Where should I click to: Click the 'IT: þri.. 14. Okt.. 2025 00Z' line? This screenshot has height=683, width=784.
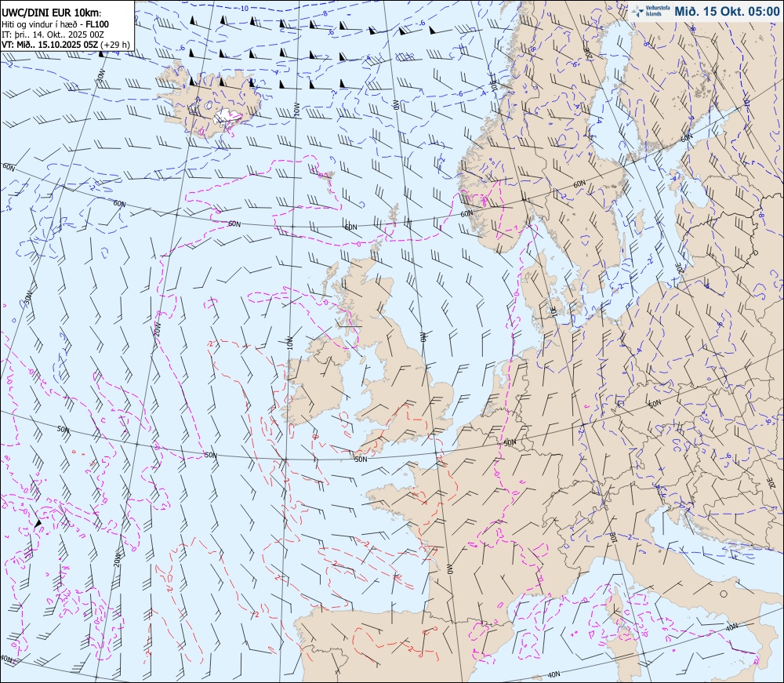pyautogui.click(x=53, y=34)
